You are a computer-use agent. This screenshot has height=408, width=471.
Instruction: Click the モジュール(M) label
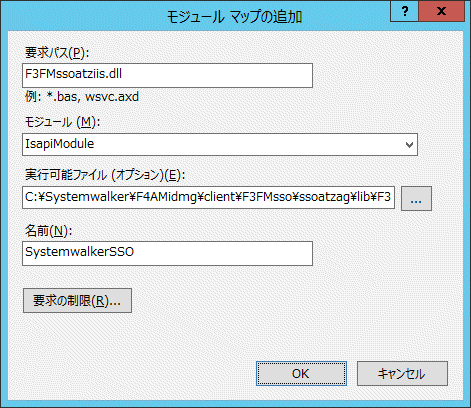pyautogui.click(x=63, y=122)
